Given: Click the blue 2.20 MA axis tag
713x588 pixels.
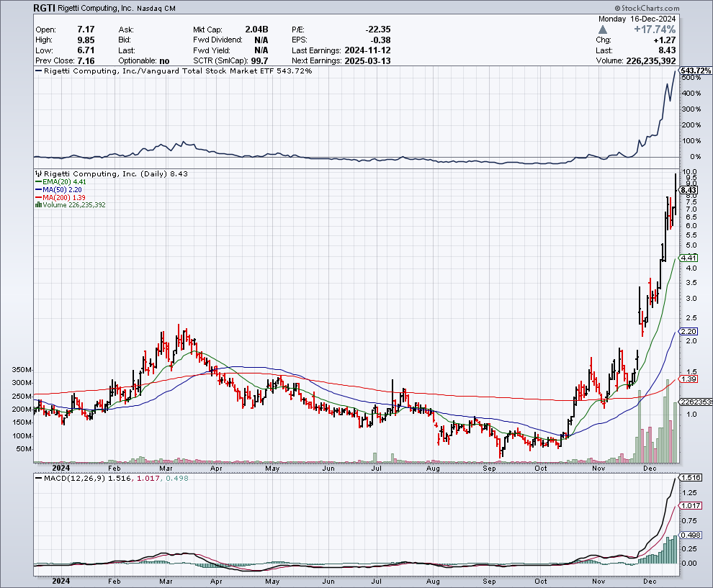Looking at the screenshot, I should click(689, 331).
